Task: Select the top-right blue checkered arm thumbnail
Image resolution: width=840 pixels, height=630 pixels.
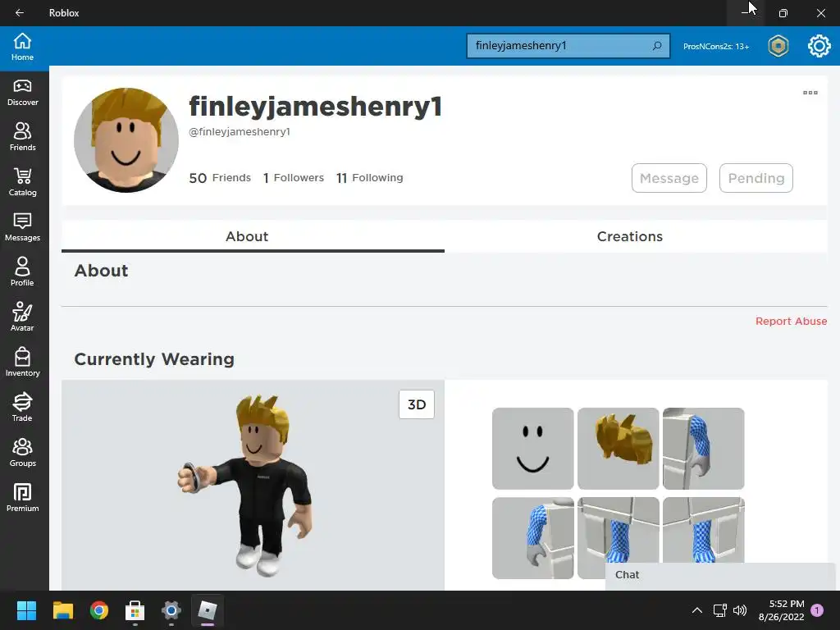Action: pos(703,449)
